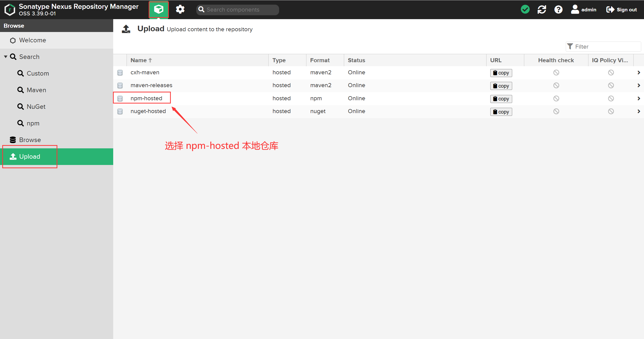Click cxh-maven IQ policy violations icon
644x339 pixels.
(x=611, y=73)
